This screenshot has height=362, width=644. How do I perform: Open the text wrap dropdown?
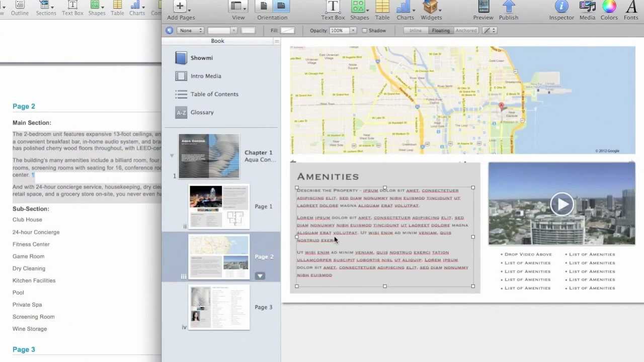coord(490,31)
